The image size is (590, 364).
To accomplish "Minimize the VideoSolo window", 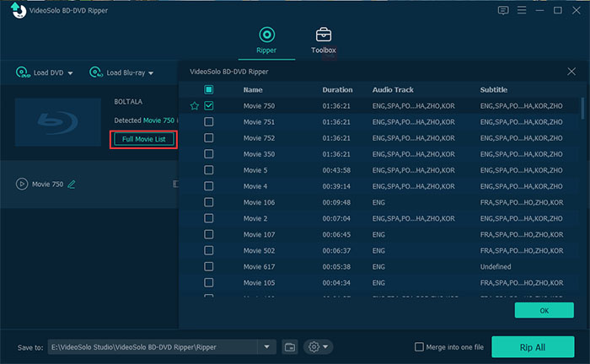I will [x=539, y=10].
